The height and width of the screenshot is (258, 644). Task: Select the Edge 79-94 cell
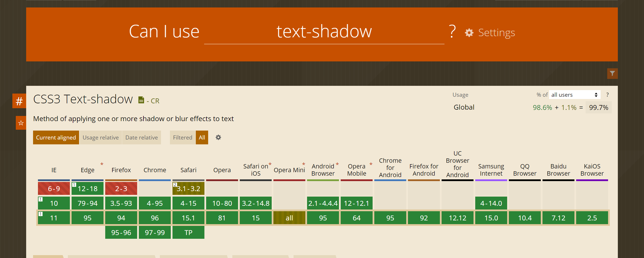click(87, 203)
